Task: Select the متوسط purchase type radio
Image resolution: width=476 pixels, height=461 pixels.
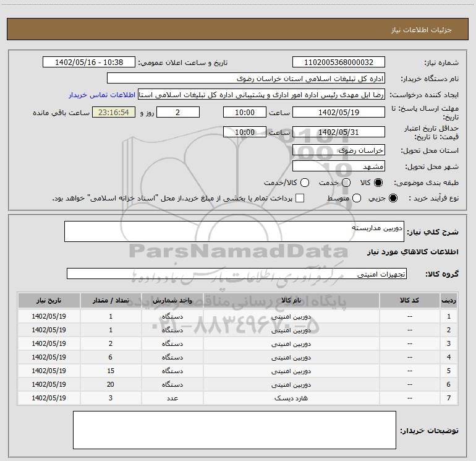Action: click(x=357, y=198)
